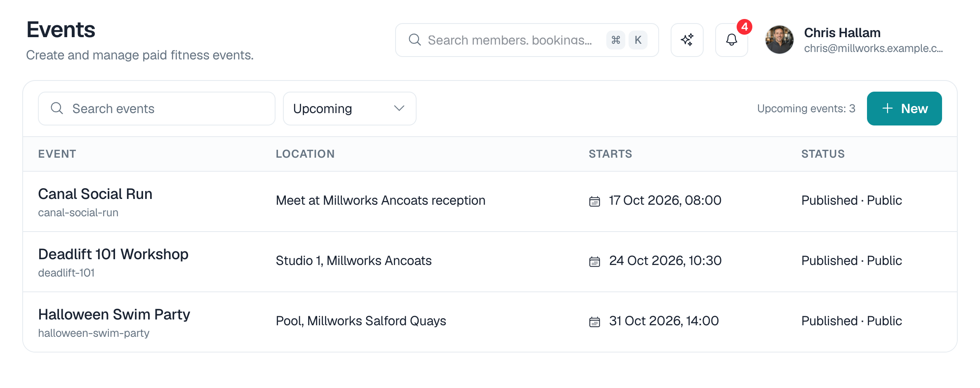The image size is (980, 388).
Task: Click the deadlift-101 slug text
Action: pyautogui.click(x=66, y=273)
